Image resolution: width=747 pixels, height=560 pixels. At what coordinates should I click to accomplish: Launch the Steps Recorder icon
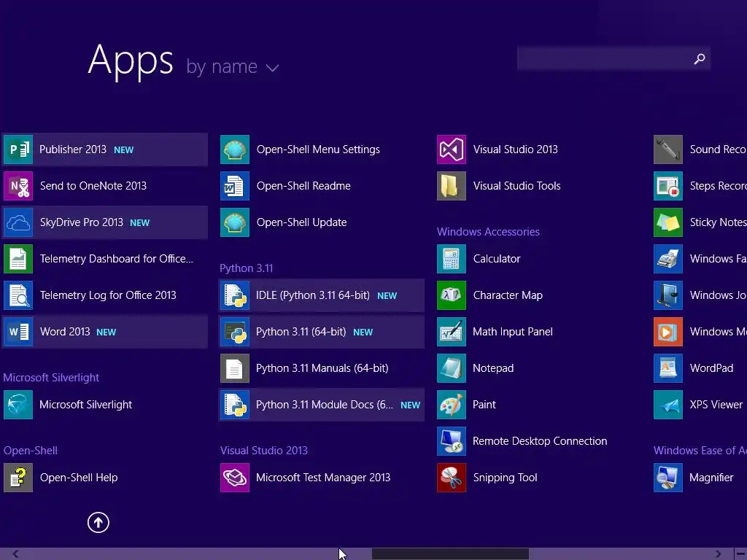[x=668, y=186]
